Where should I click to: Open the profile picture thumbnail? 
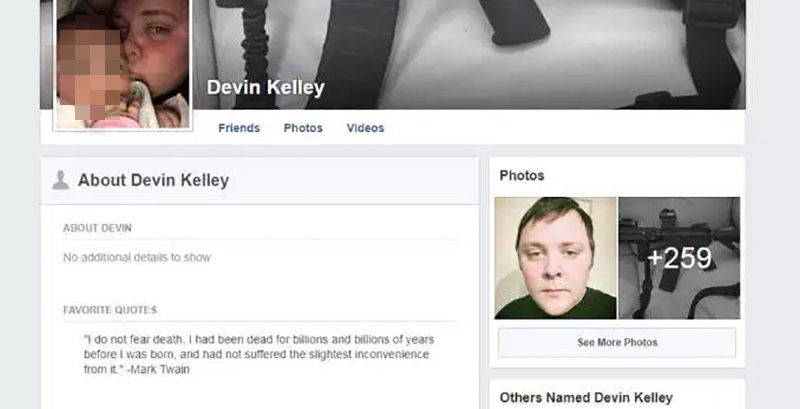click(x=122, y=63)
